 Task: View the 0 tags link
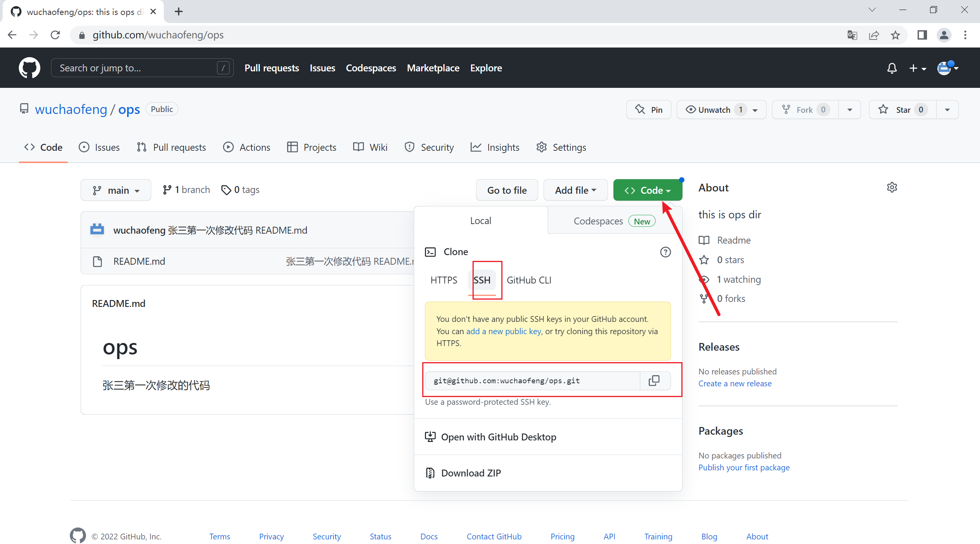tap(240, 190)
